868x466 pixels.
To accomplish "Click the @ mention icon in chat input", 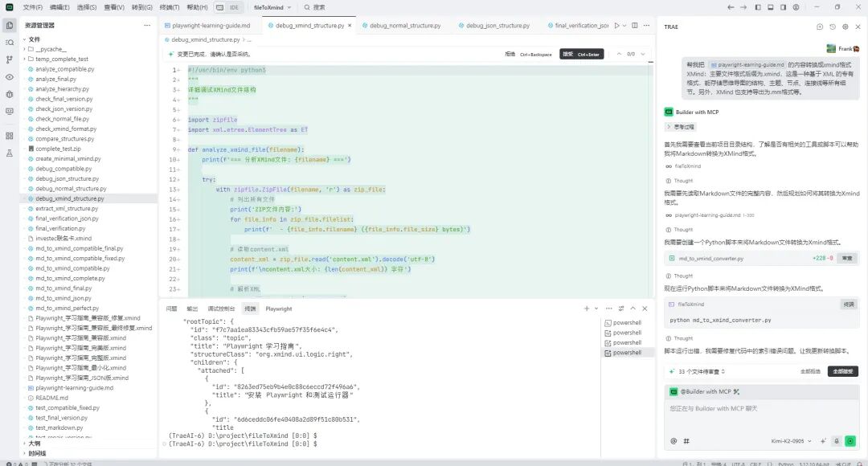I will (674, 441).
